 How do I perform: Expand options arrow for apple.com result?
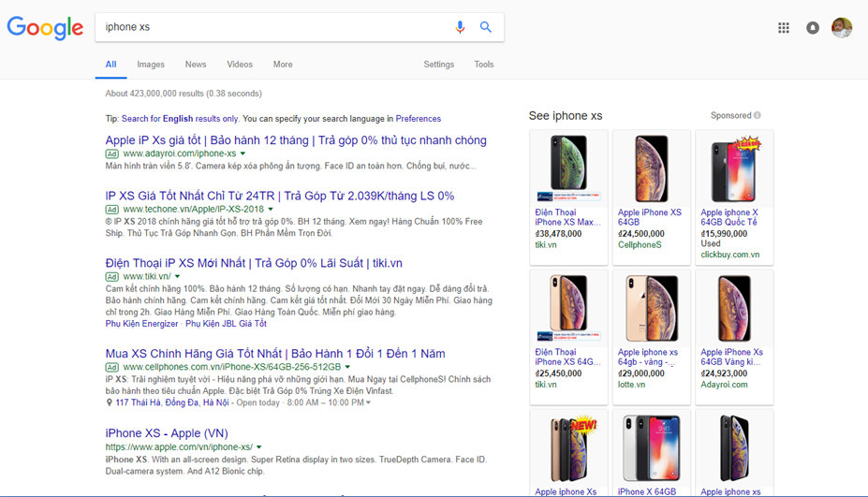(259, 447)
